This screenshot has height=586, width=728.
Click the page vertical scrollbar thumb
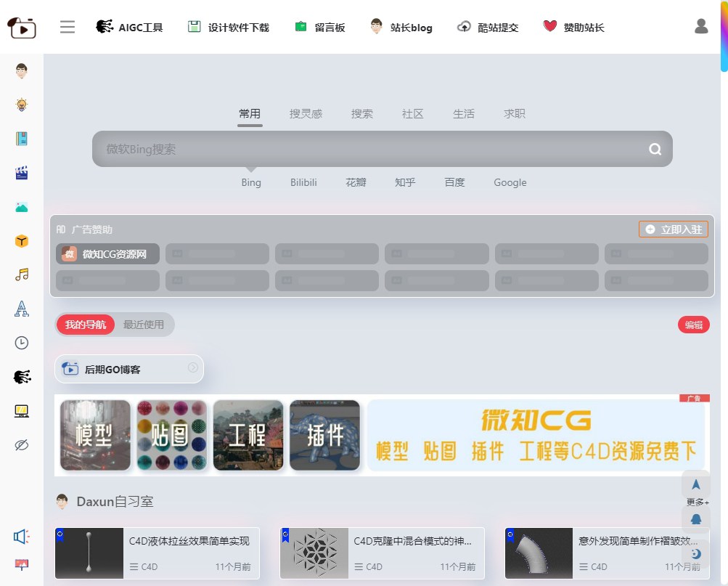point(724,36)
